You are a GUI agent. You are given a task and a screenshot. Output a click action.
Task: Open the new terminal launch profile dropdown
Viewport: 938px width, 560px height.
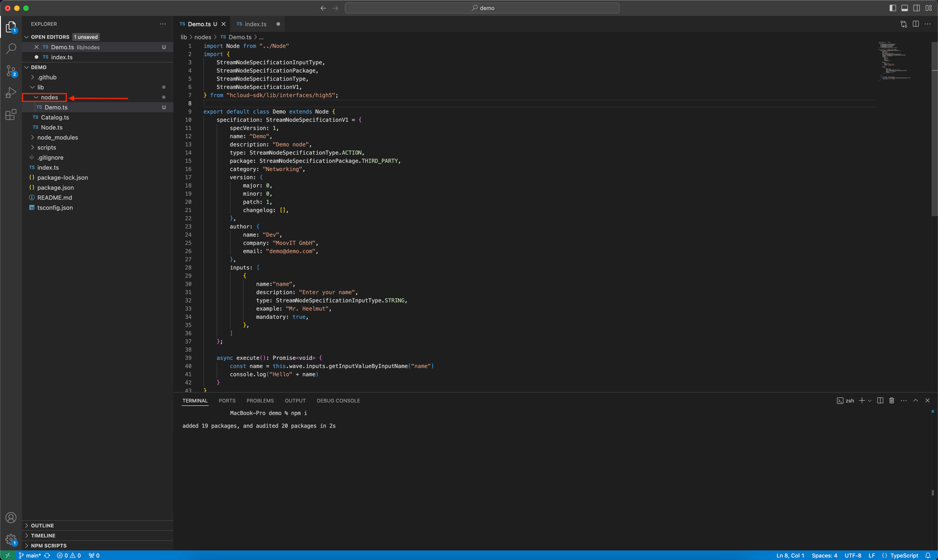coord(870,400)
